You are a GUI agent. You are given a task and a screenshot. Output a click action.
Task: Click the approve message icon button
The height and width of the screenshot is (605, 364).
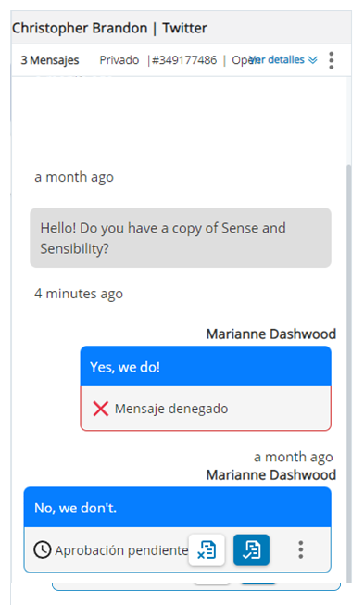point(251,549)
